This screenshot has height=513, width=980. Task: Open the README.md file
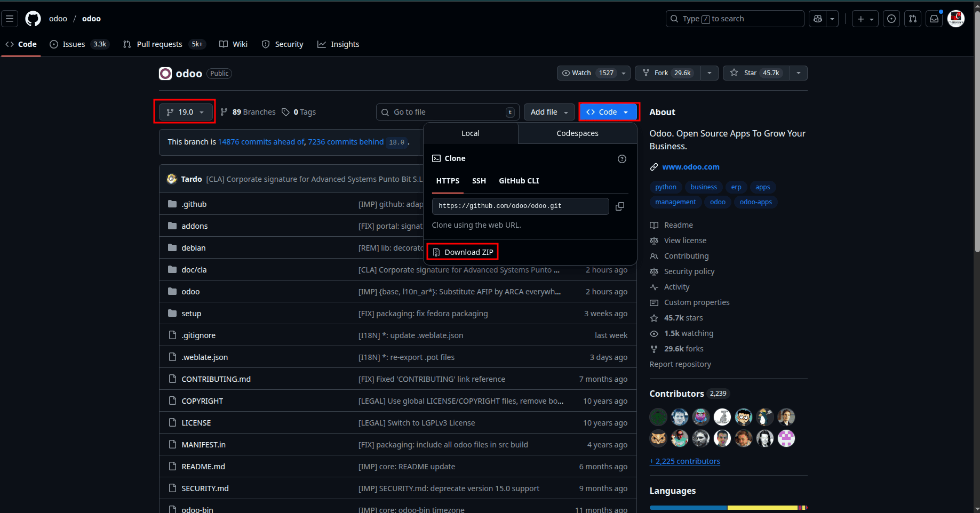[x=203, y=467]
